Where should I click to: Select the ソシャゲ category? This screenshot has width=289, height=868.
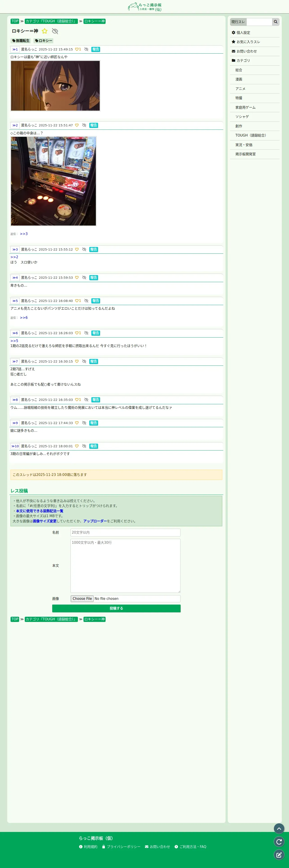(x=255, y=116)
